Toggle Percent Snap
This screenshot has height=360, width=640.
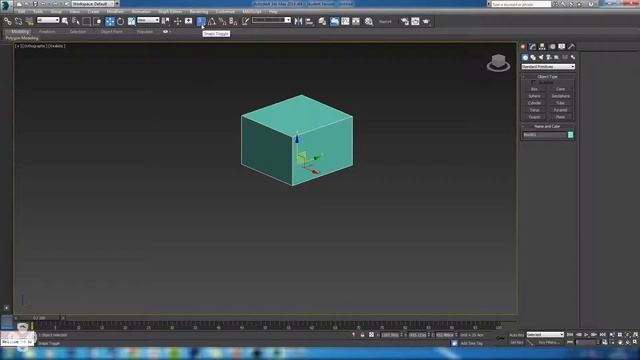coord(222,21)
